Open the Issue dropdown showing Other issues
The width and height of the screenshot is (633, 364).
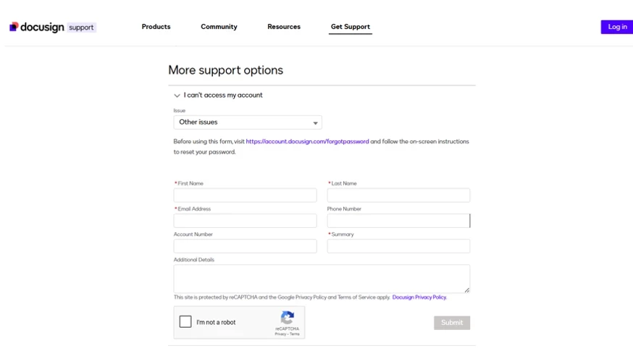pyautogui.click(x=248, y=122)
